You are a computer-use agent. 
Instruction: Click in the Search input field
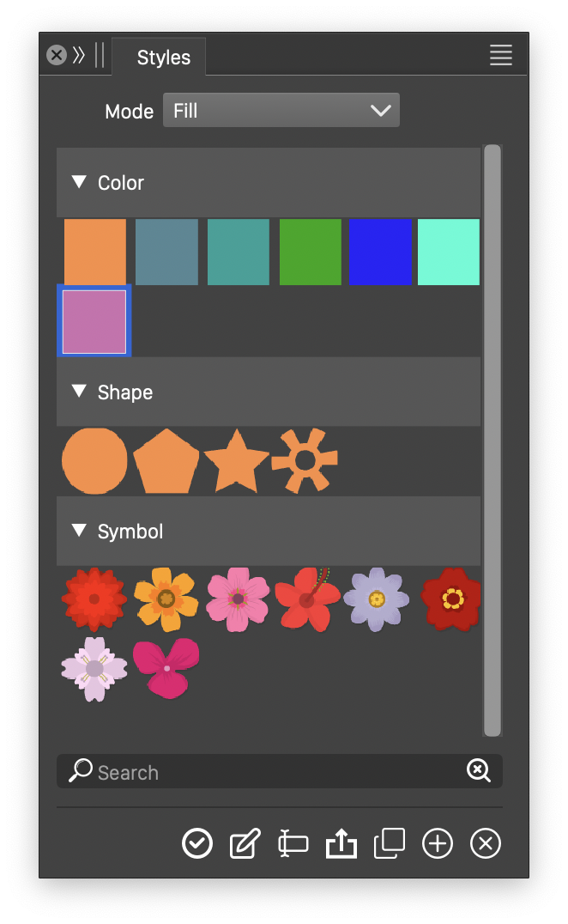pyautogui.click(x=275, y=772)
